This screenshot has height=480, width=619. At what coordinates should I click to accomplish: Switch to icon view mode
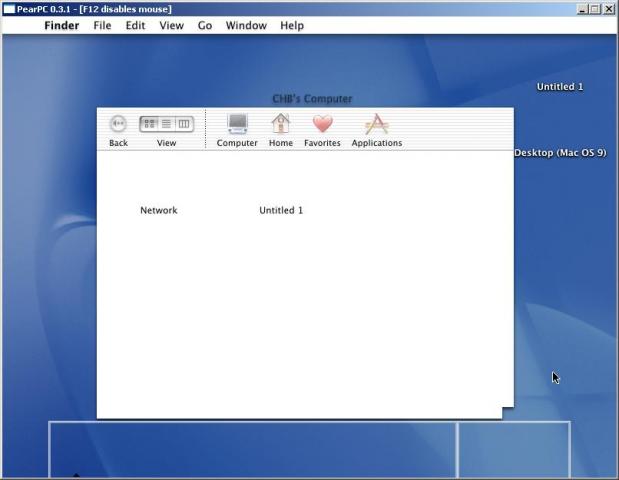click(x=149, y=124)
